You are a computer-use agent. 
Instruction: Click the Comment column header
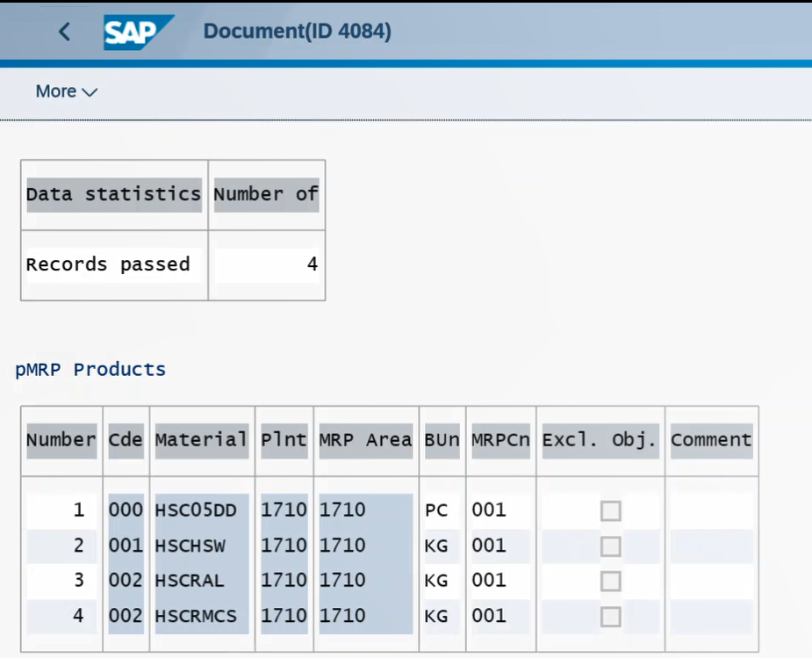pos(712,440)
